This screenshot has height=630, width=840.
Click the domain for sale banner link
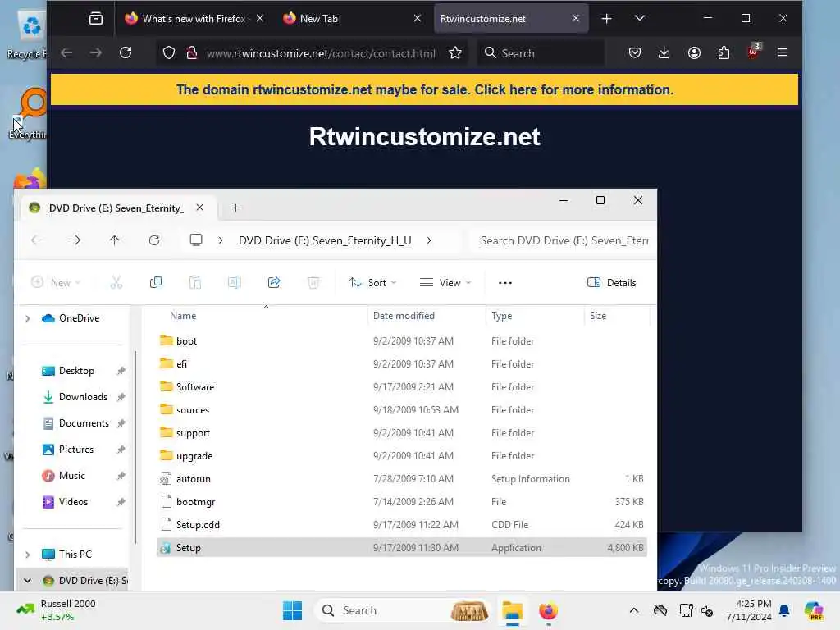coord(424,89)
